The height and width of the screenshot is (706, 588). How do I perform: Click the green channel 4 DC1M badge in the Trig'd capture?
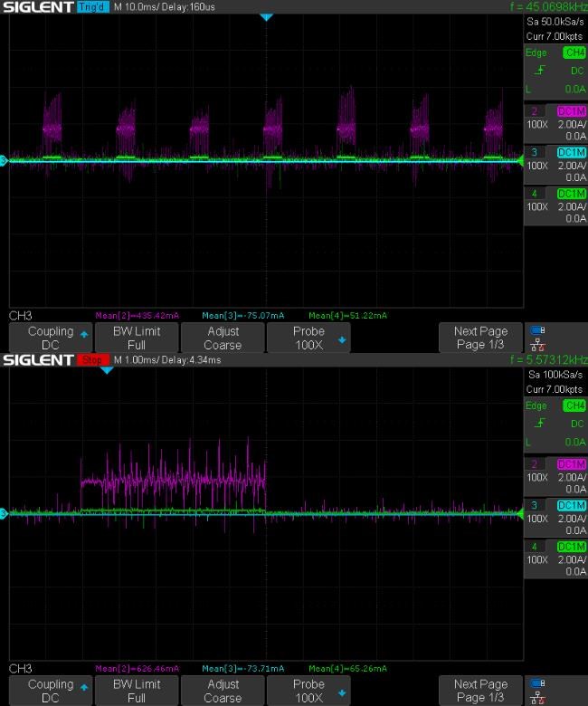point(572,194)
